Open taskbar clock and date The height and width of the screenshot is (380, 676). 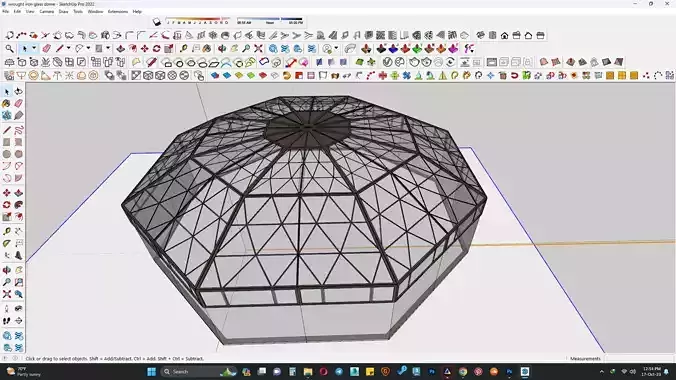click(651, 371)
